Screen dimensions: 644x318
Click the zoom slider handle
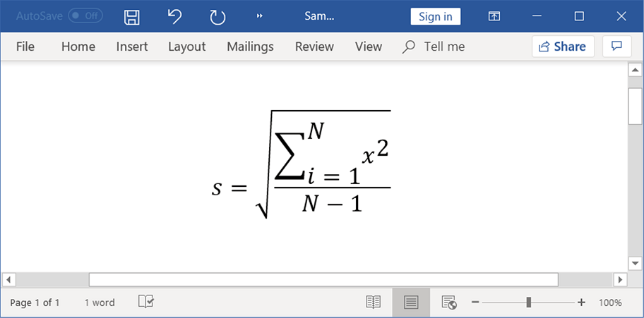pos(528,302)
